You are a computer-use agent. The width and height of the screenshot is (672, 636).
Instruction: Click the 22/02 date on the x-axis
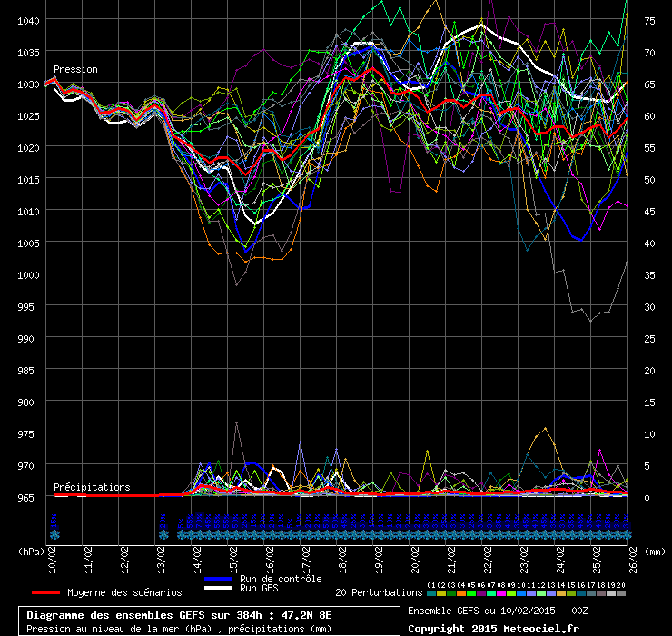click(x=489, y=555)
